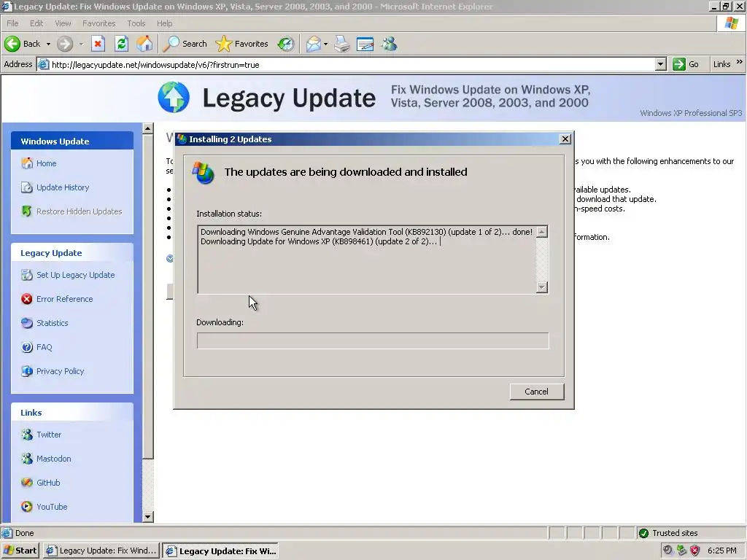Switch to first Legacy Update taskbar window

[x=101, y=551]
